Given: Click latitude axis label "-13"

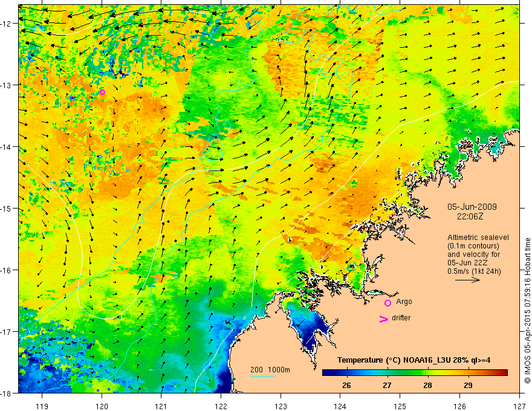Looking at the screenshot, I should click(6, 85).
